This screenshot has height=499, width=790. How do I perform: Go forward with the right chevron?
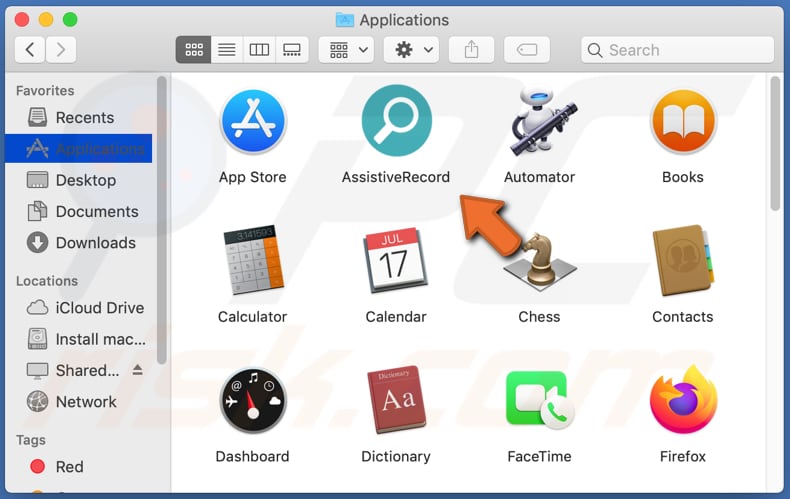pyautogui.click(x=61, y=49)
